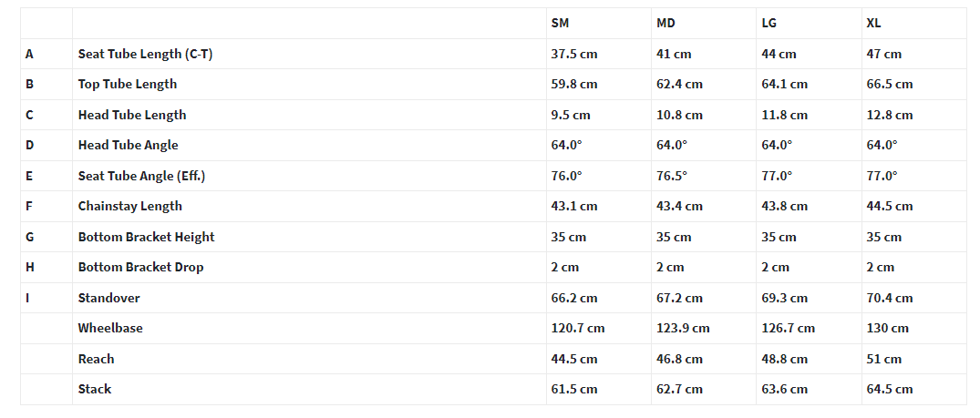The height and width of the screenshot is (418, 980).
Task: Select the LG size column header
Action: 769,23
